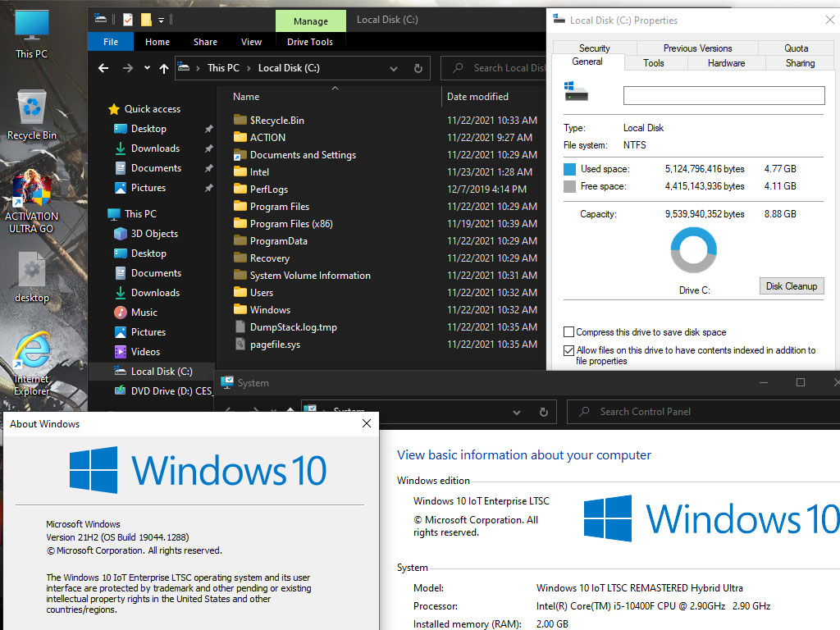Click the Downloads item pinned under Quick access
Screen dimensions: 840x630
point(148,148)
